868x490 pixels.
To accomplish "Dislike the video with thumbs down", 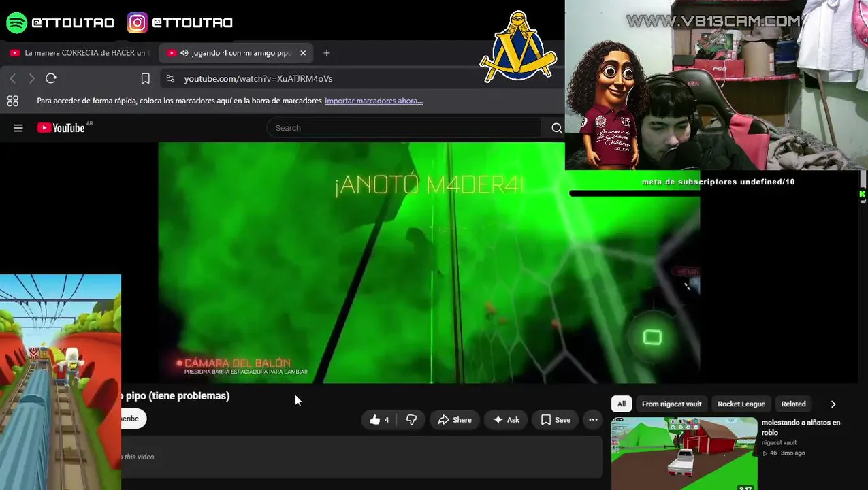I will coord(411,420).
